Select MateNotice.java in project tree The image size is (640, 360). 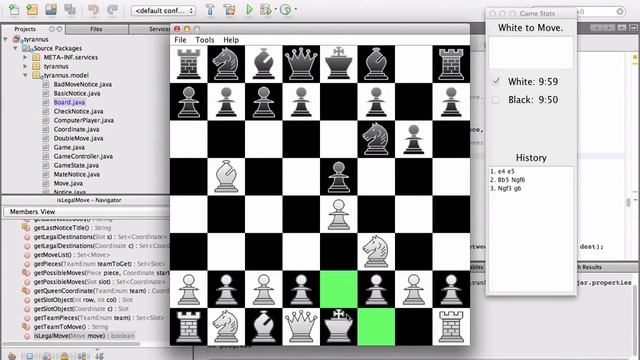point(77,174)
